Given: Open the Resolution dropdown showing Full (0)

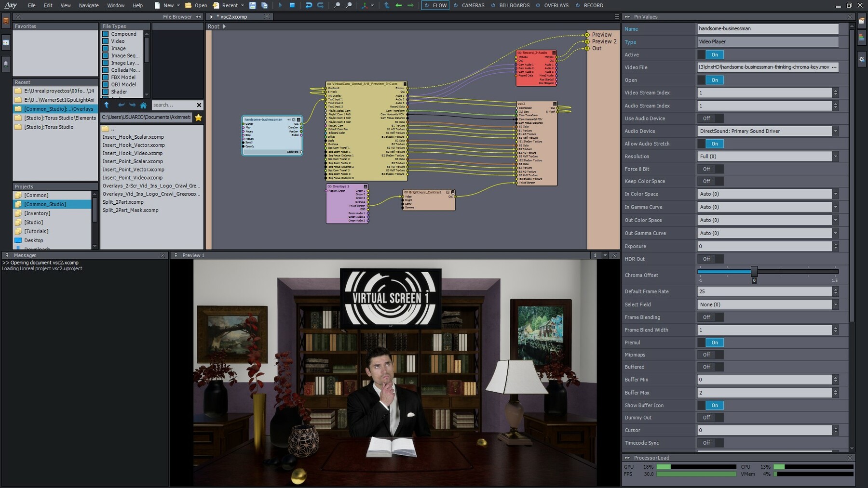Looking at the screenshot, I should tap(835, 156).
